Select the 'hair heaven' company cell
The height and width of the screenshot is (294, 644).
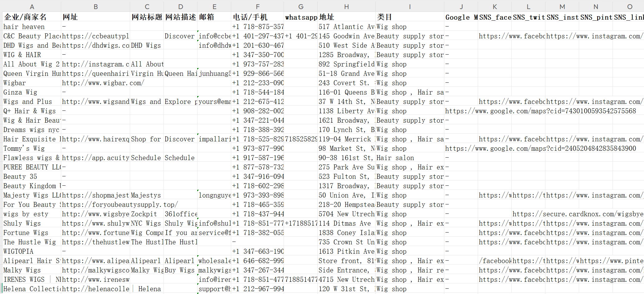click(32, 27)
